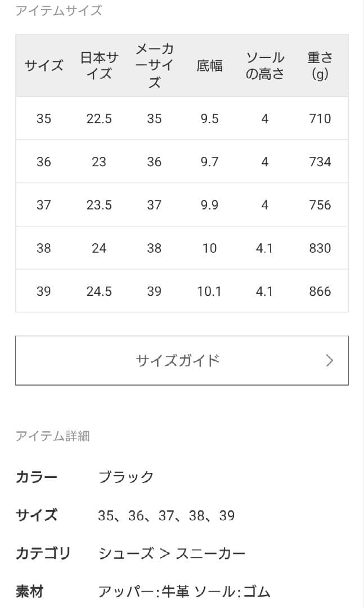Image resolution: width=364 pixels, height=608 pixels.
Task: Select the メーカーサイズ column header
Action: 154,65
